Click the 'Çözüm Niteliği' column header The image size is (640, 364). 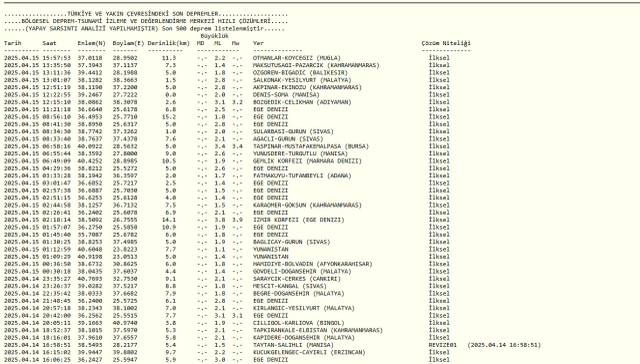pos(446,43)
